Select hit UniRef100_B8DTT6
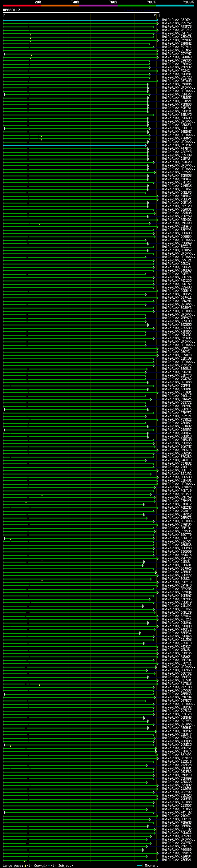This screenshot has height=868, width=197. point(177,470)
